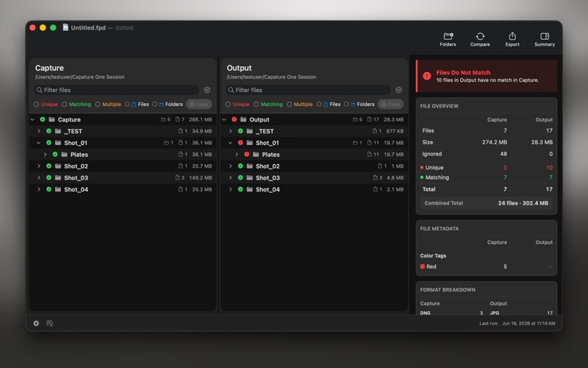The image size is (588, 368).
Task: Click Unique count 10 under Output
Action: click(549, 168)
